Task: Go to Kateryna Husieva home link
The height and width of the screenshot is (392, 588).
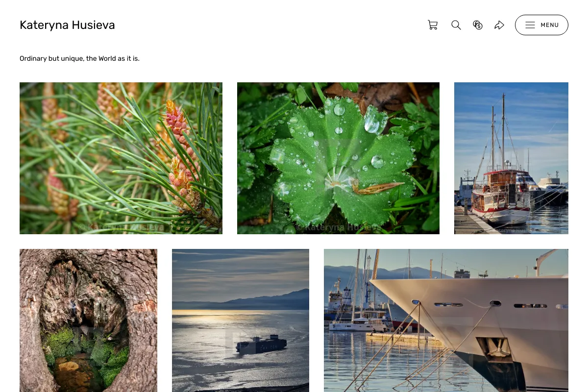Action: click(67, 25)
